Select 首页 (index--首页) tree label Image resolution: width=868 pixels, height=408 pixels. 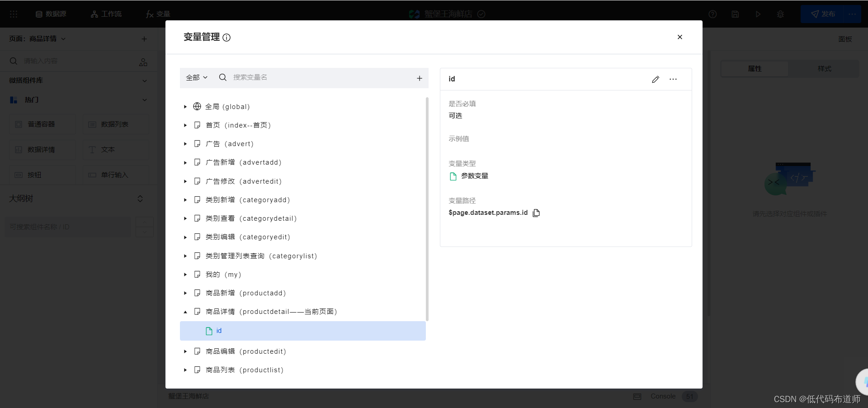[x=238, y=125]
